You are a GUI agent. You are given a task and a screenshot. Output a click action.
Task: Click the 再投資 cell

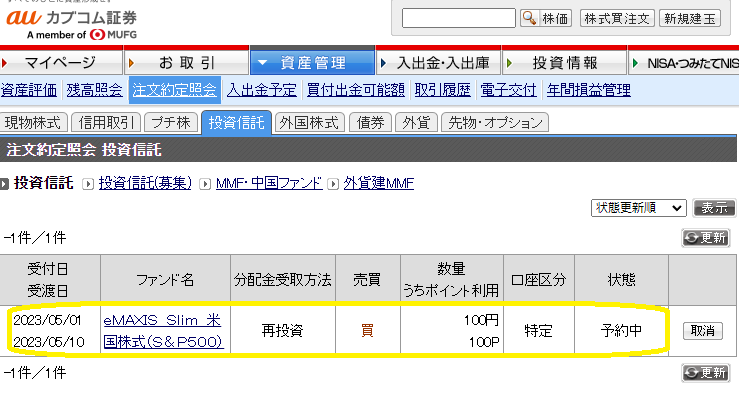282,331
